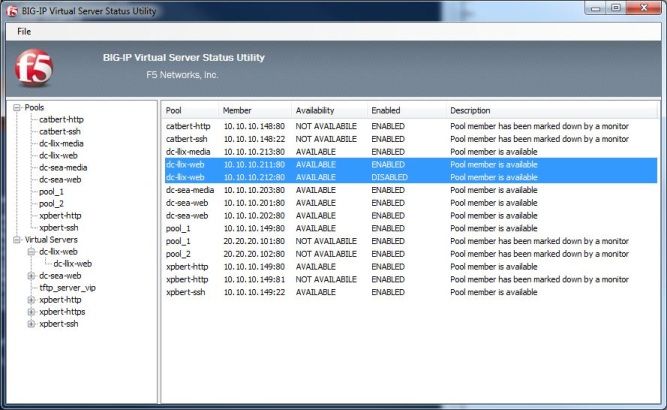
Task: Select row with member 10.10.10.149:81
Action: (411, 279)
